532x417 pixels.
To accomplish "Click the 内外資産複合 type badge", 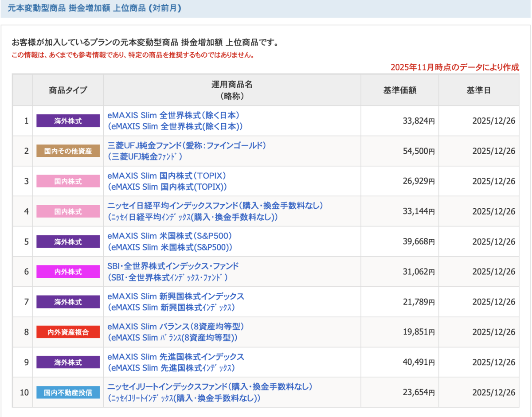I will coord(68,332).
